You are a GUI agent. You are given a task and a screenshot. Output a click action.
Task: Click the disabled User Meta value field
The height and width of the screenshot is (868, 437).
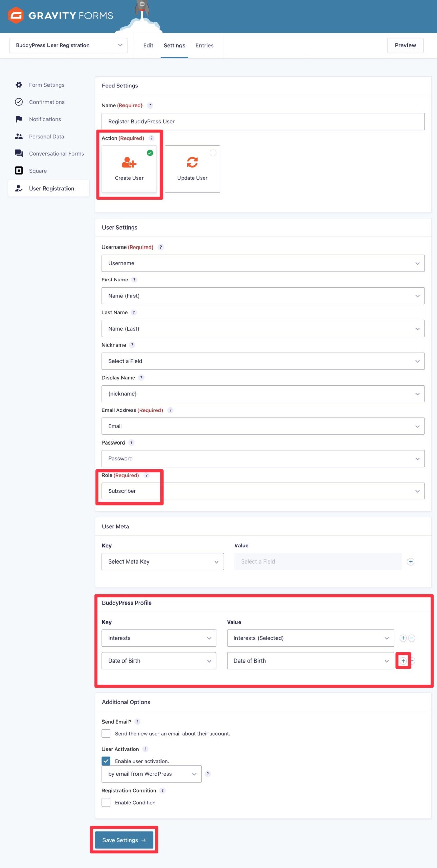318,562
